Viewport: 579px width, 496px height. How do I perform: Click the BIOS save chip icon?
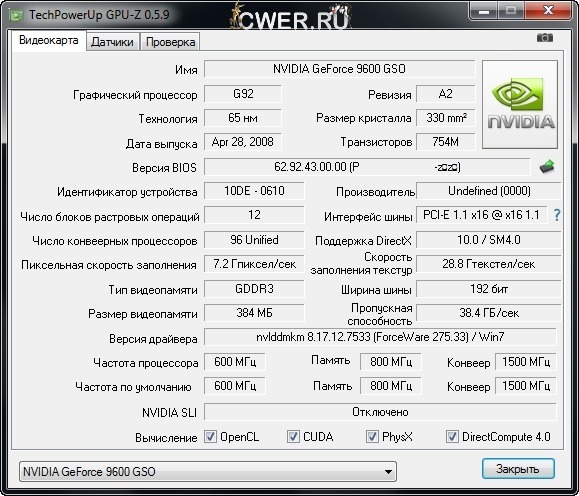(x=547, y=167)
